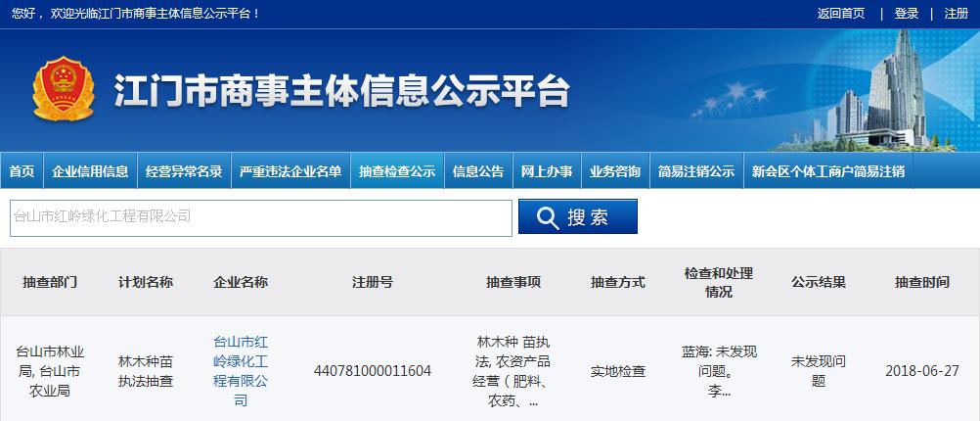The height and width of the screenshot is (421, 980).
Task: Click the 抽查时间 column header
Action: (922, 282)
